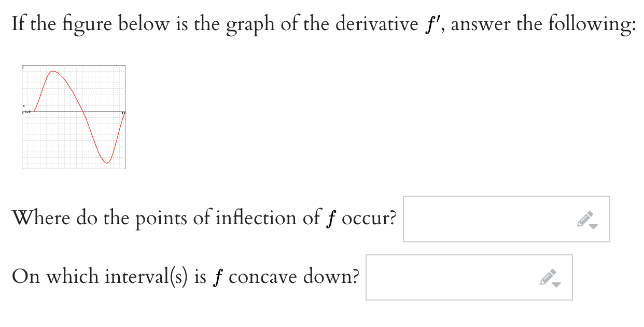Click the question text about points of inflection

click(202, 218)
